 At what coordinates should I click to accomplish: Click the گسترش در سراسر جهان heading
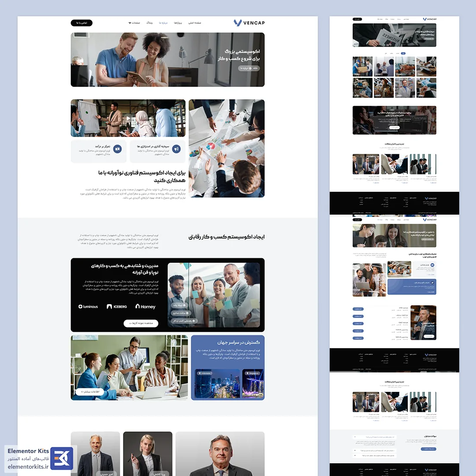pos(238,342)
